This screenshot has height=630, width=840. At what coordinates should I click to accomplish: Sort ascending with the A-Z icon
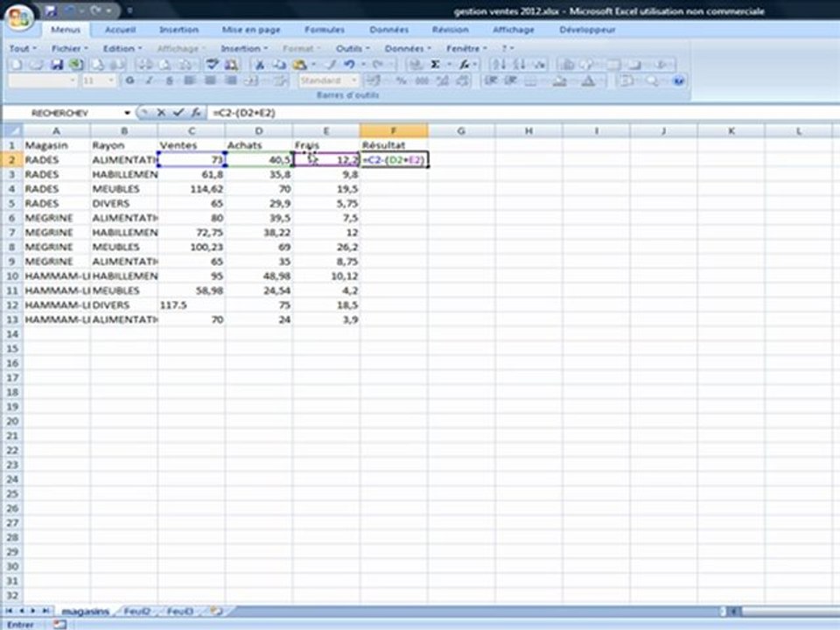[500, 65]
